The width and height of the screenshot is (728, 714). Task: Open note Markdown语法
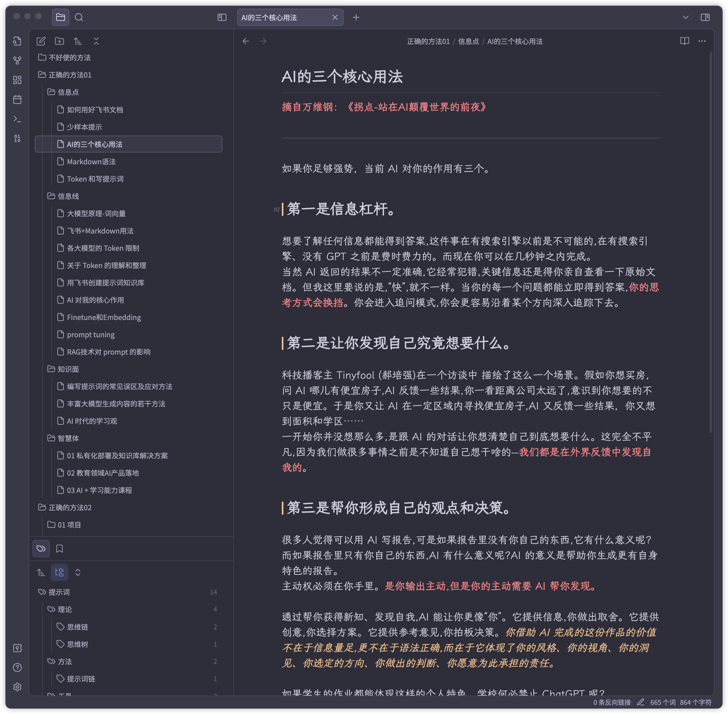click(x=128, y=162)
